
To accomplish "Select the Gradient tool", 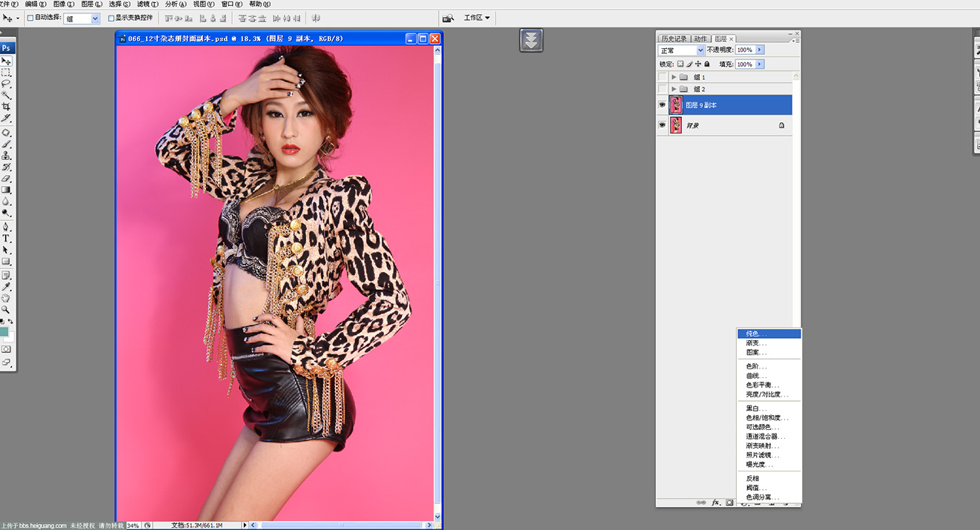I will pos(6,190).
